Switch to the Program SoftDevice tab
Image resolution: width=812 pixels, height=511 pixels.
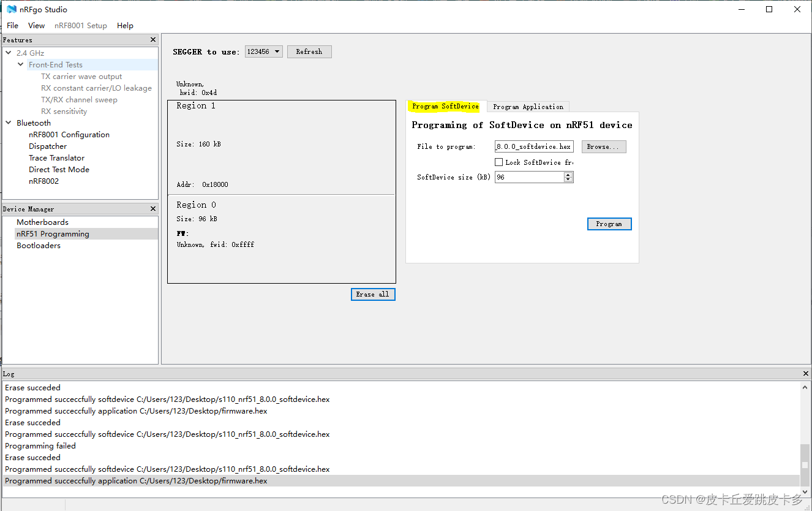(x=446, y=106)
